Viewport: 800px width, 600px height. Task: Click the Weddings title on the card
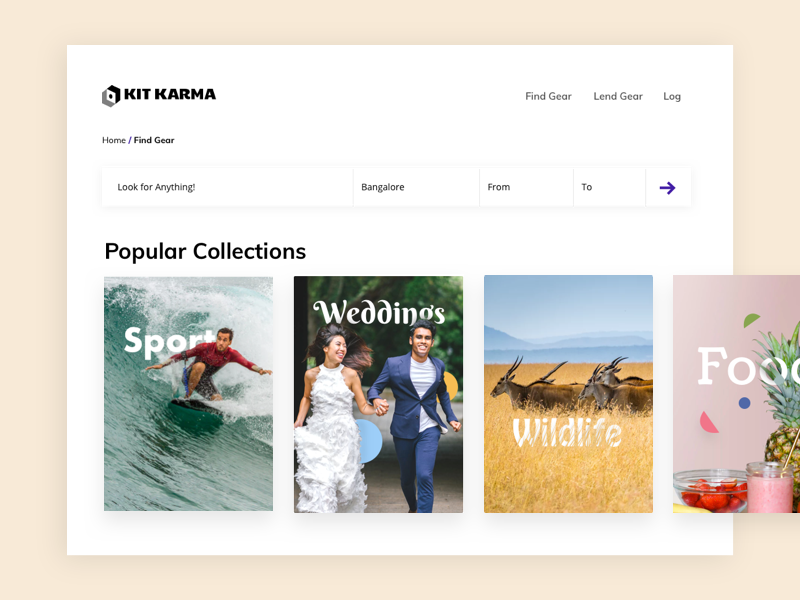click(379, 312)
